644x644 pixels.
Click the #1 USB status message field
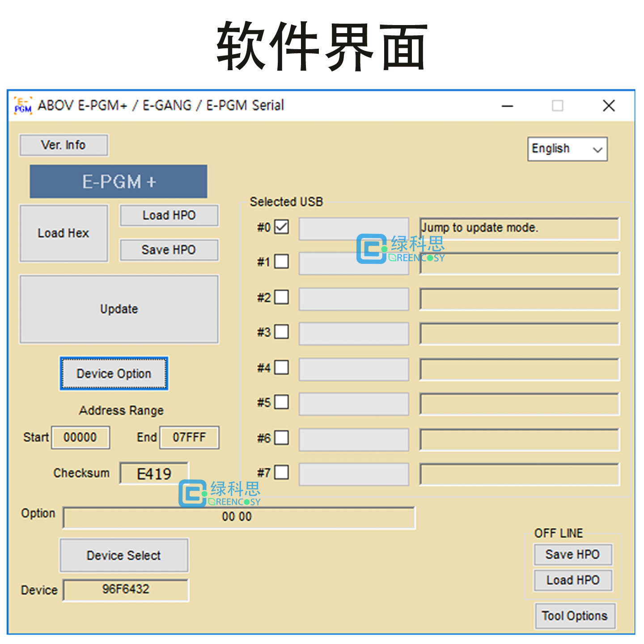pyautogui.click(x=520, y=263)
